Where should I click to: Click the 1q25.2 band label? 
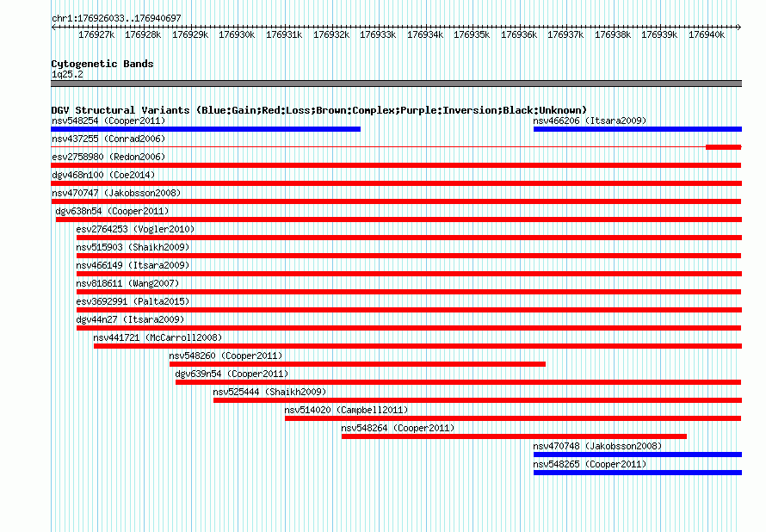pyautogui.click(x=67, y=74)
